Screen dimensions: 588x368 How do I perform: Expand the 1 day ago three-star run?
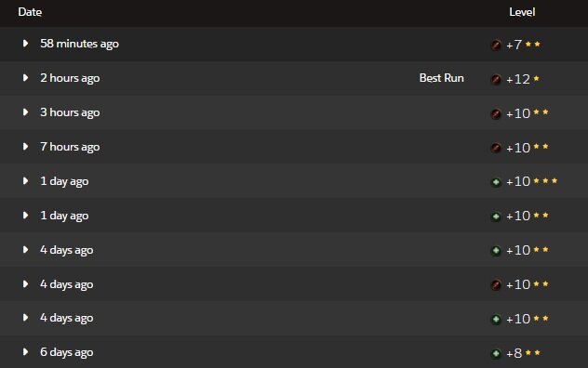[x=25, y=180]
